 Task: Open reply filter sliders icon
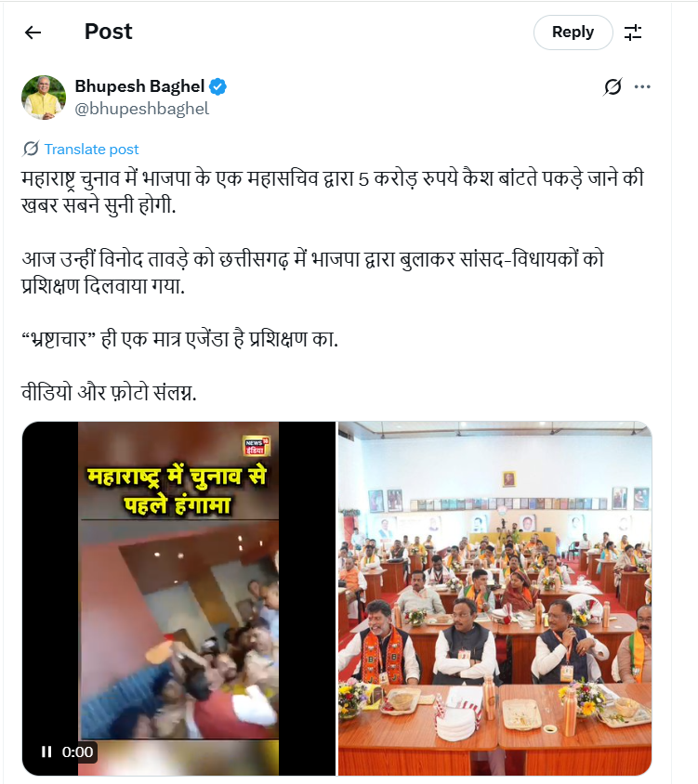(633, 33)
